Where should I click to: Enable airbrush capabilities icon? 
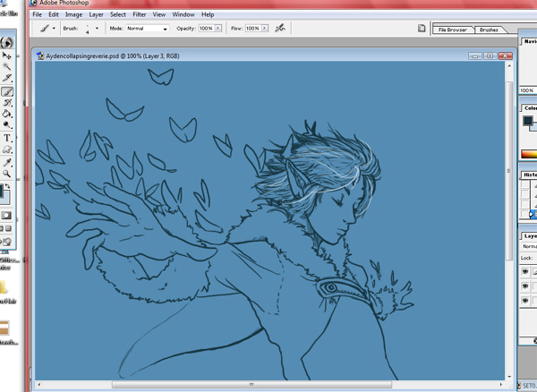[x=280, y=28]
